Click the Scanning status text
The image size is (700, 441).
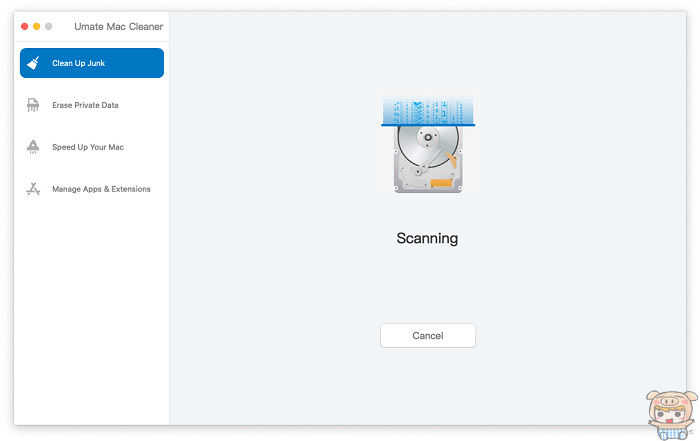click(427, 238)
